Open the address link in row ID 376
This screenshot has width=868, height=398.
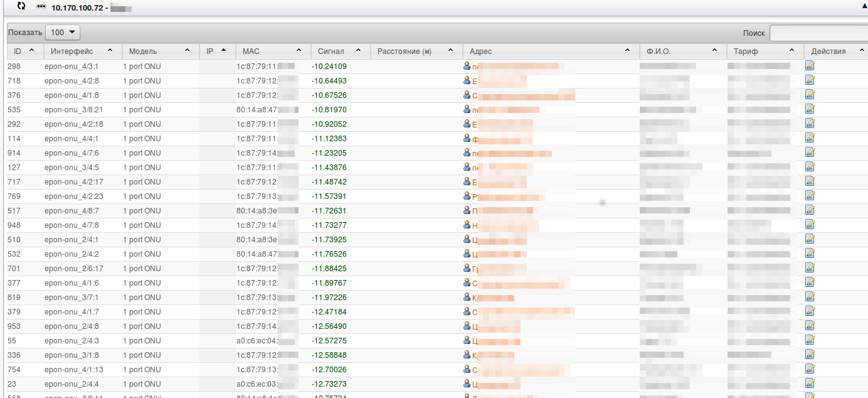pyautogui.click(x=523, y=95)
